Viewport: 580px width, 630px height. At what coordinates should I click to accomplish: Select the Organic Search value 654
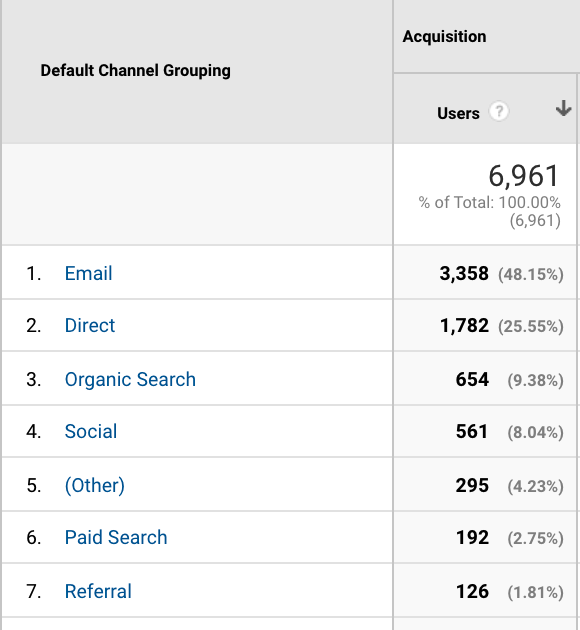[472, 379]
